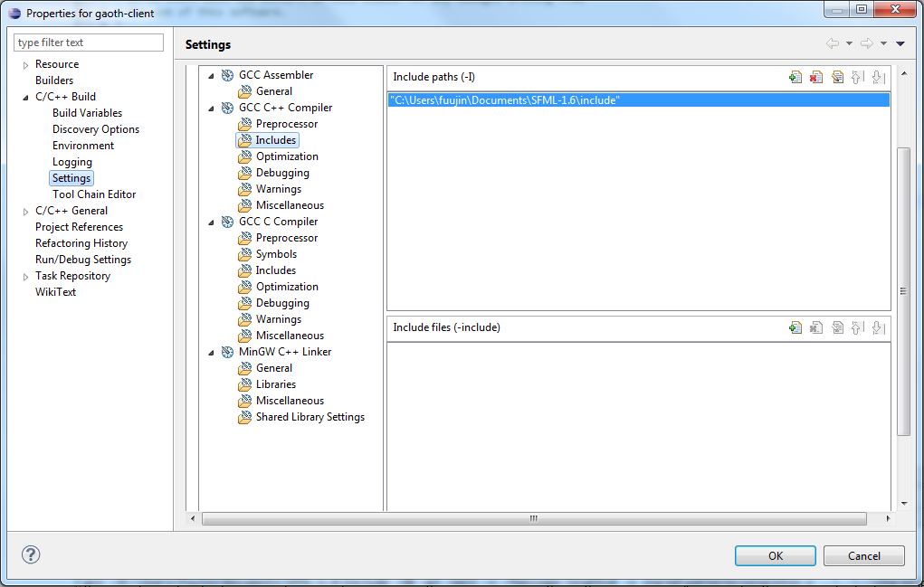Screen dimensions: 924x587
Task: Select General under GCC Assembler
Action: pos(274,91)
